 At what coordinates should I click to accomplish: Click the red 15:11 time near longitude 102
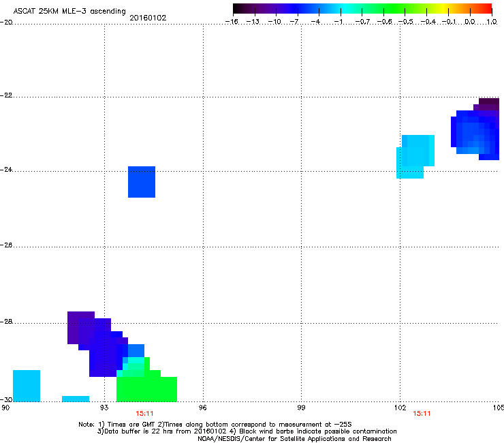tap(422, 414)
